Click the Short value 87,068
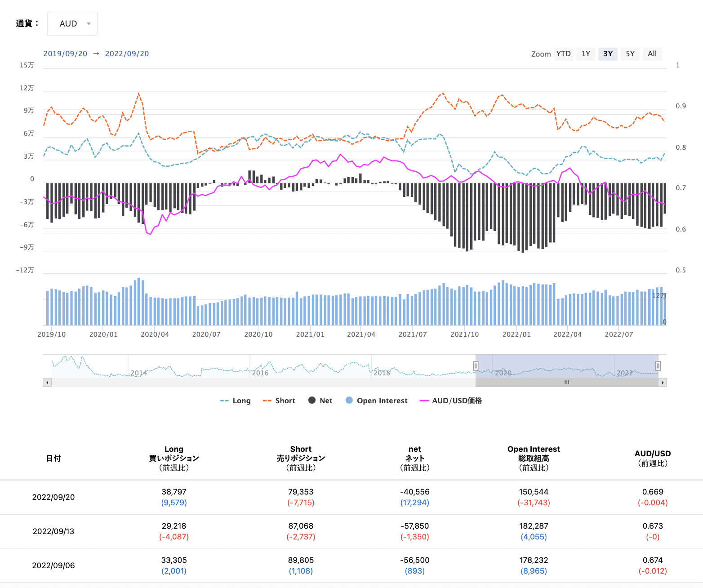703x588 pixels. click(x=301, y=526)
